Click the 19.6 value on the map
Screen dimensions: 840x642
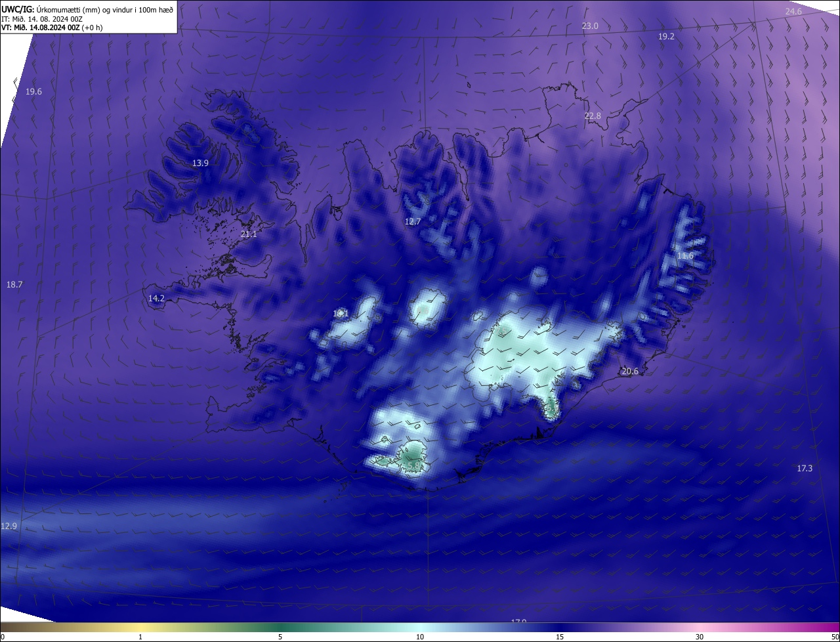pos(33,92)
